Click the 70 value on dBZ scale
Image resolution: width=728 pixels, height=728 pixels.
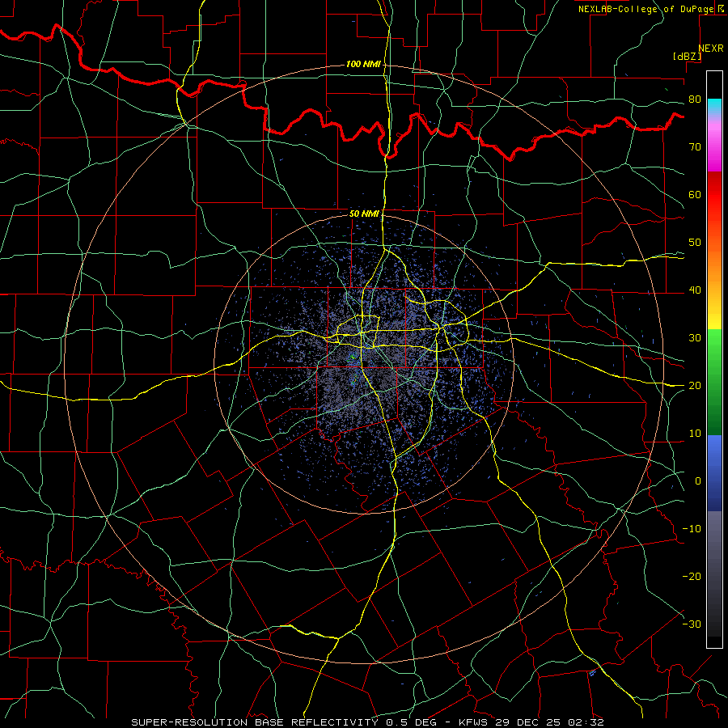point(695,147)
